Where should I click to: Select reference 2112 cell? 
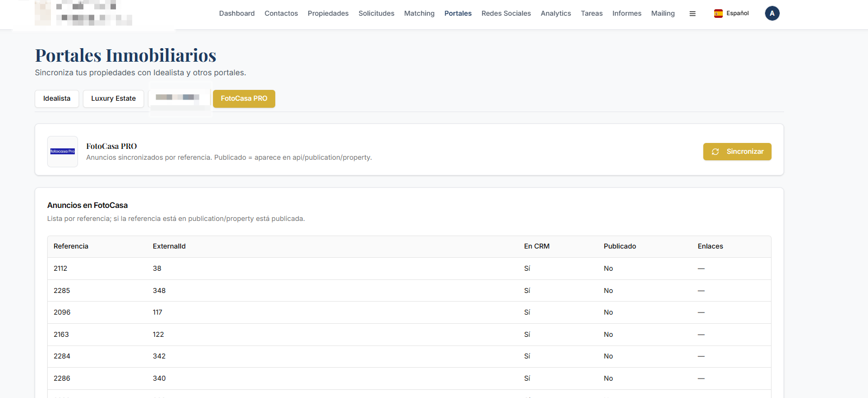61,269
